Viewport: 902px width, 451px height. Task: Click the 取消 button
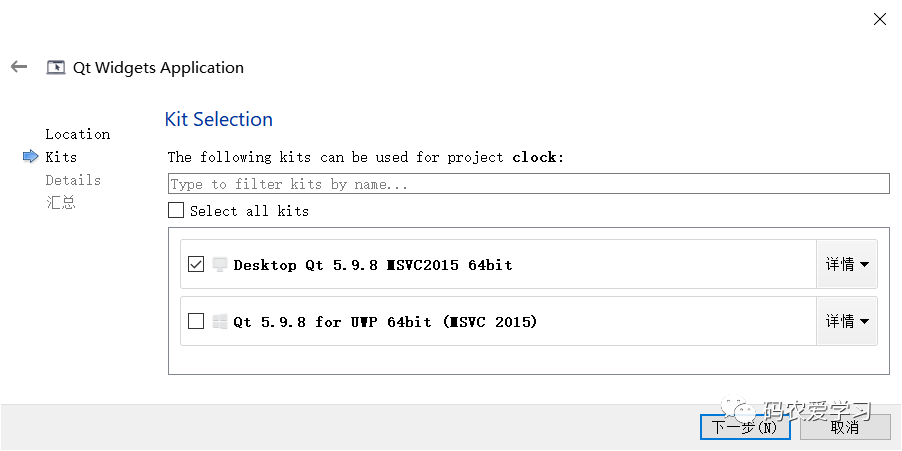(845, 427)
